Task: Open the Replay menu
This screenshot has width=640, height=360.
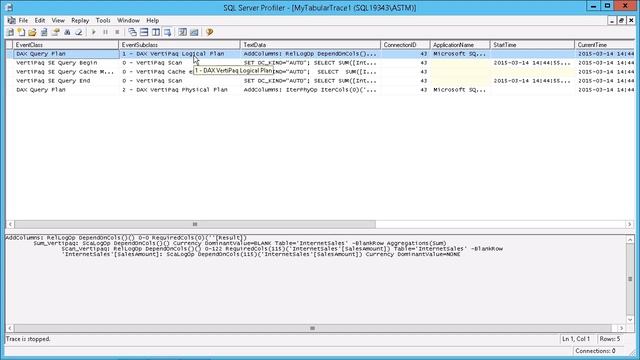Action: pos(80,20)
